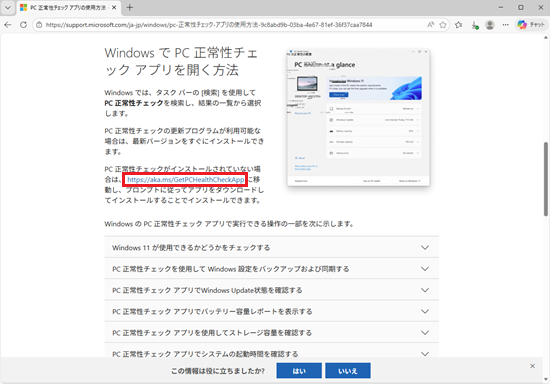The image size is (550, 384).
Task: View site information lock icon in address bar
Action: [39, 25]
